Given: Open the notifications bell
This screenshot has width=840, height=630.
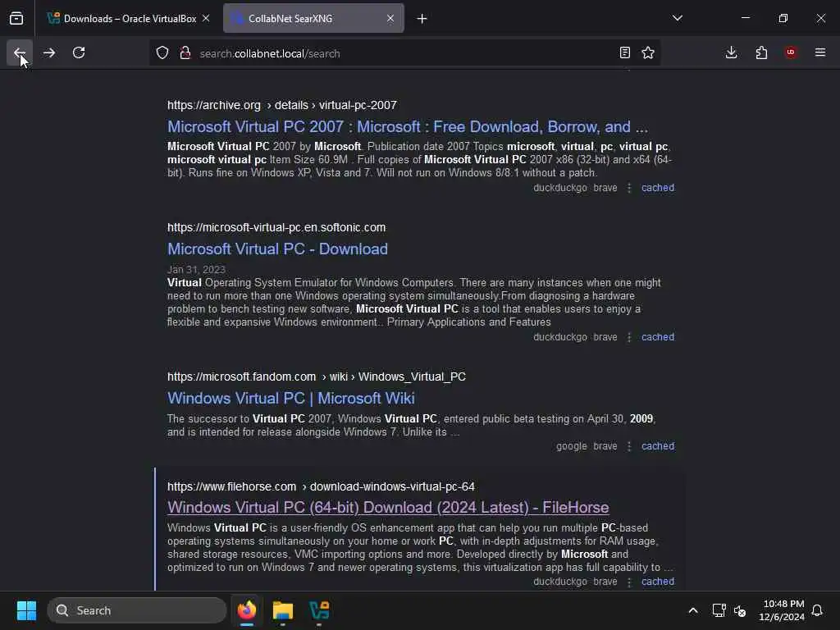Looking at the screenshot, I should coord(817,610).
